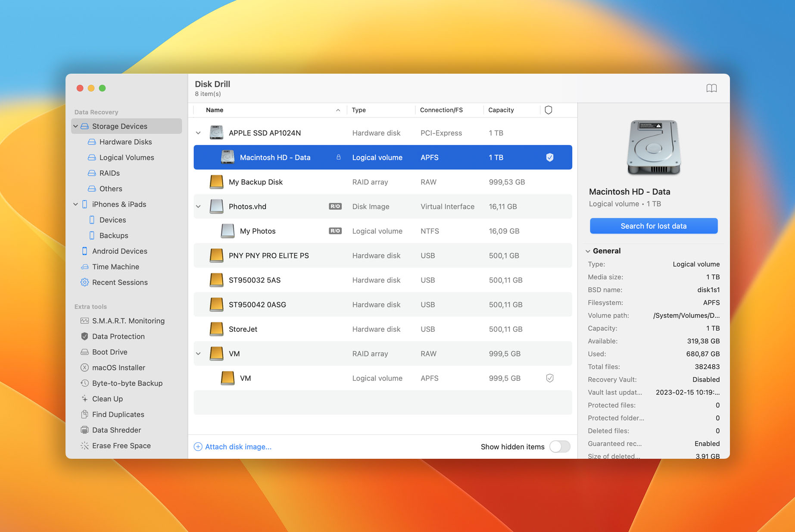
Task: Click the Recovery Vault Disabled value
Action: 706,380
